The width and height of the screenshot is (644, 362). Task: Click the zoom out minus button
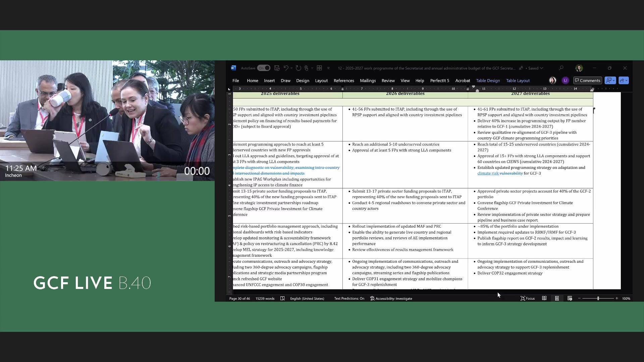point(579,298)
